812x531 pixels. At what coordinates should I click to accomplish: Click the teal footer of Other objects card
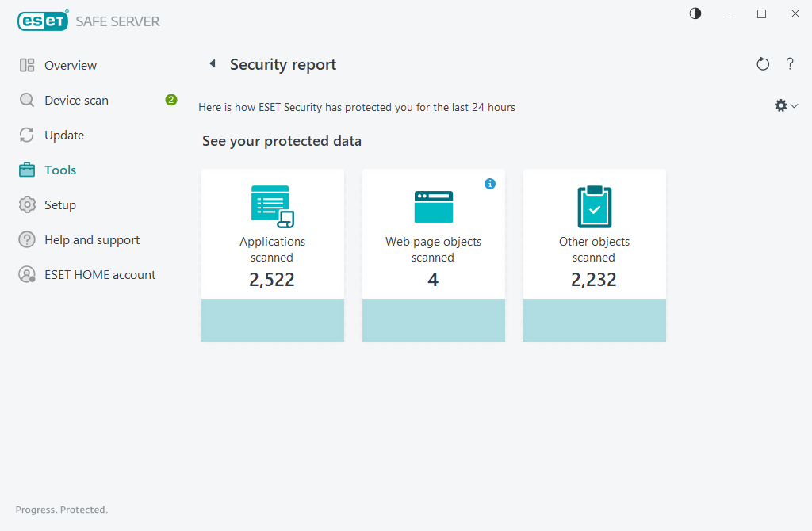[595, 320]
